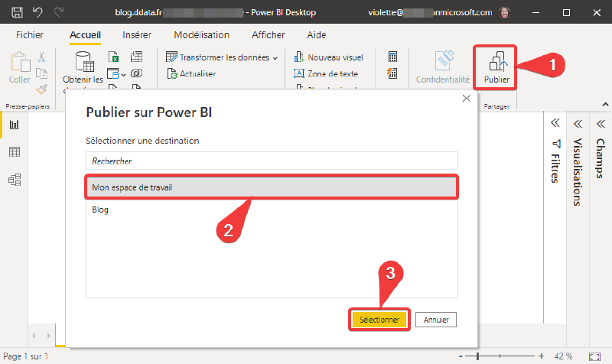Image resolution: width=612 pixels, height=364 pixels.
Task: Click the user account avatar
Action: tap(505, 12)
